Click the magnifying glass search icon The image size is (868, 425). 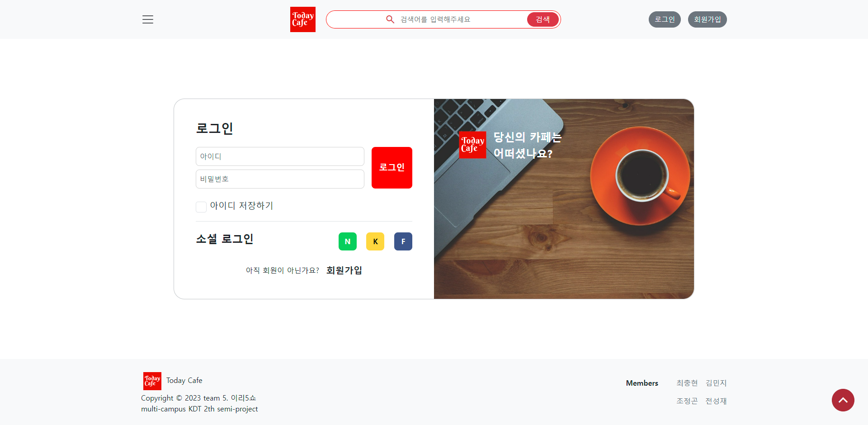390,19
